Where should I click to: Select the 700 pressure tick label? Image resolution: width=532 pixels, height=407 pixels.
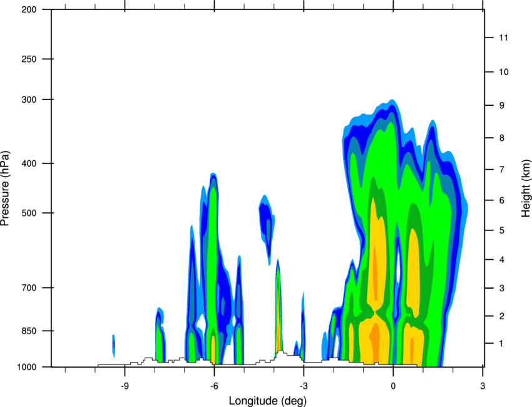29,287
